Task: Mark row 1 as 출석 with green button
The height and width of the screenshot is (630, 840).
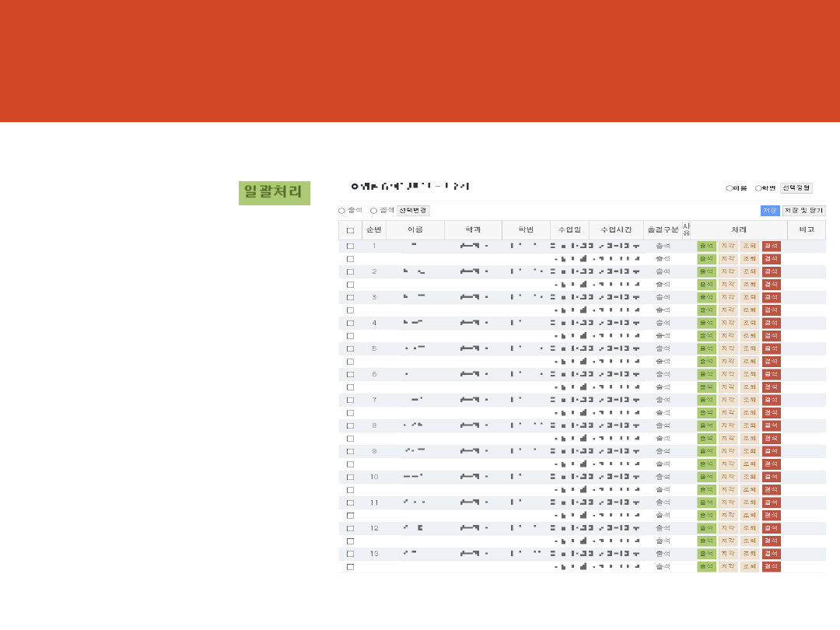Action: click(706, 247)
